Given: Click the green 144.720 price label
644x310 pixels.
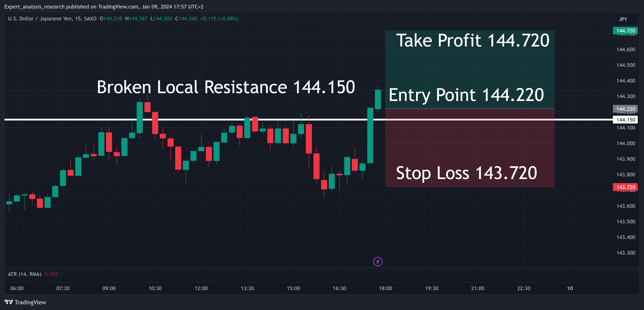Looking at the screenshot, I should point(625,31).
